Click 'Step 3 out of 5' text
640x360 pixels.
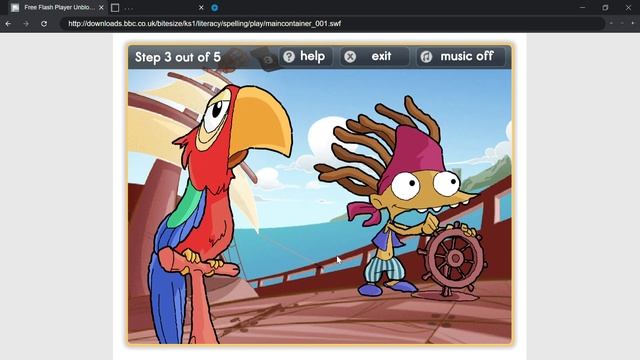[178, 57]
